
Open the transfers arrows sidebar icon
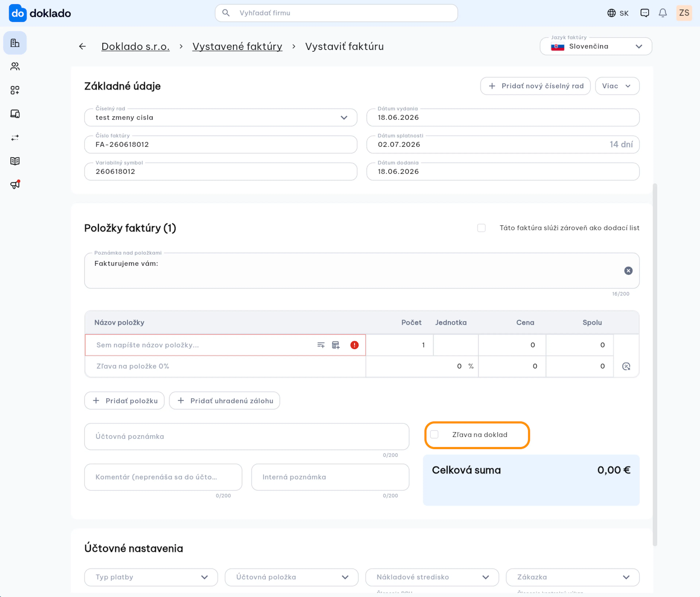coord(15,137)
